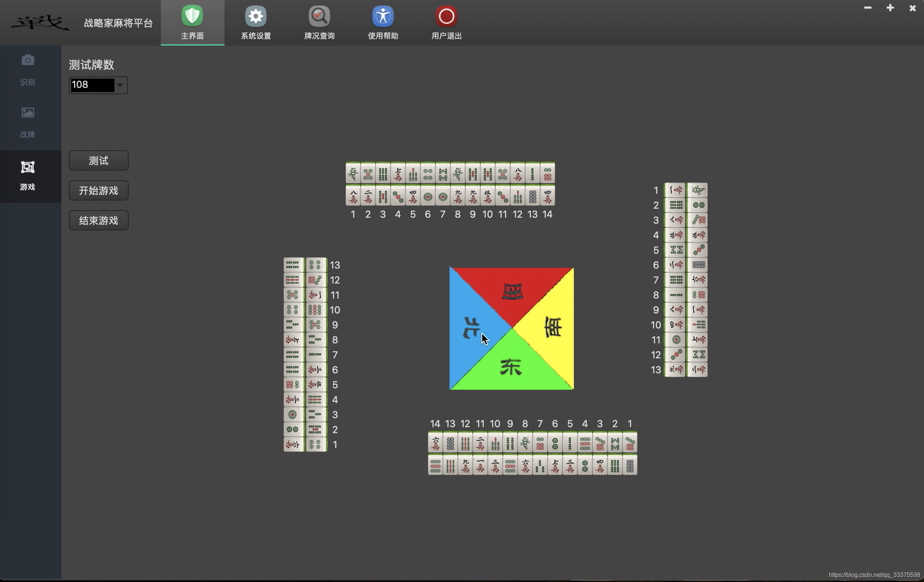The image size is (924, 582).
Task: Click the red 西 triangle
Action: tap(512, 291)
